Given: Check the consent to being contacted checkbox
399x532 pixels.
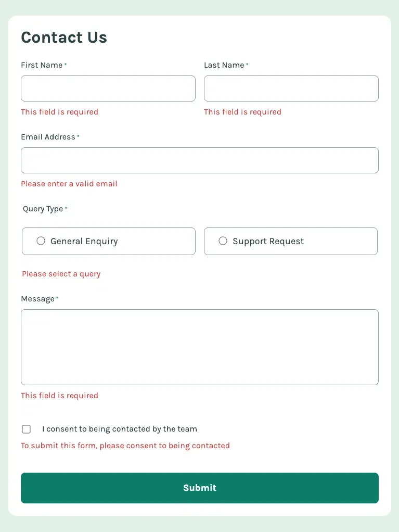Looking at the screenshot, I should 26,429.
